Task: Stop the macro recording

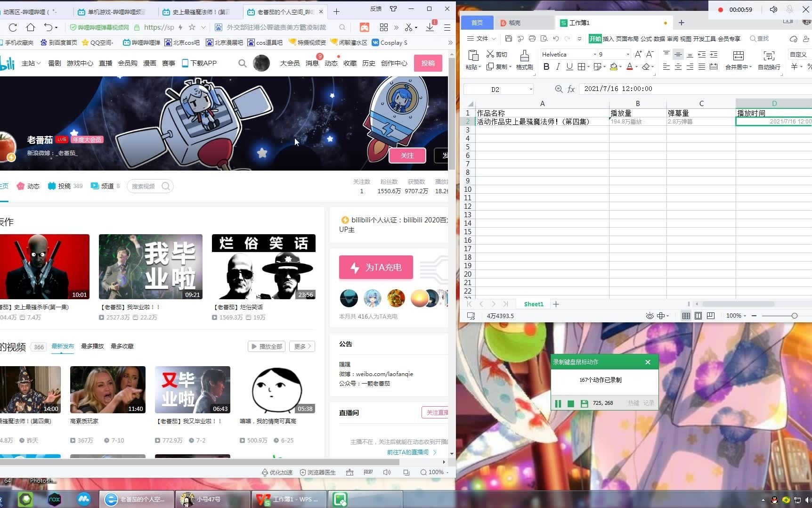Action: 571,403
